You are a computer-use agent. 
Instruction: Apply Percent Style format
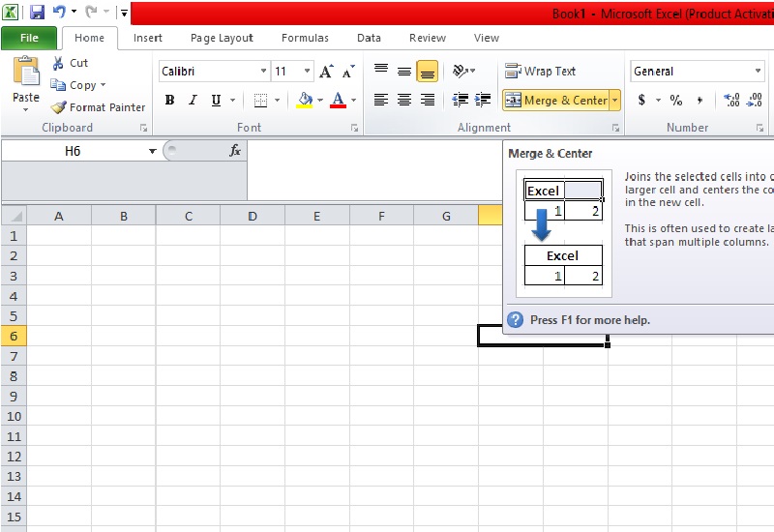click(675, 101)
